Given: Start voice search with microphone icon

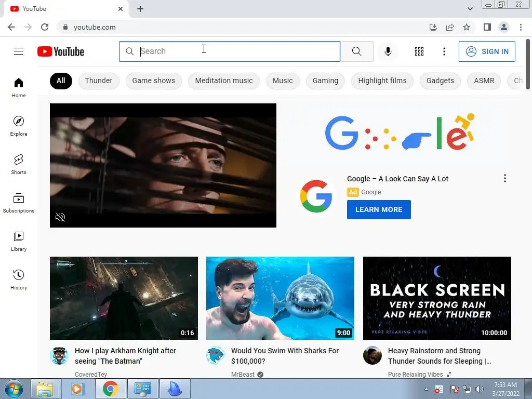Looking at the screenshot, I should coord(388,51).
